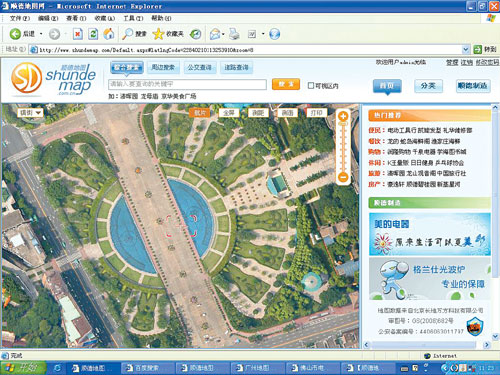Screen dimensions: 500x375
Task: Click the IE Back arrow button
Action: point(15,34)
